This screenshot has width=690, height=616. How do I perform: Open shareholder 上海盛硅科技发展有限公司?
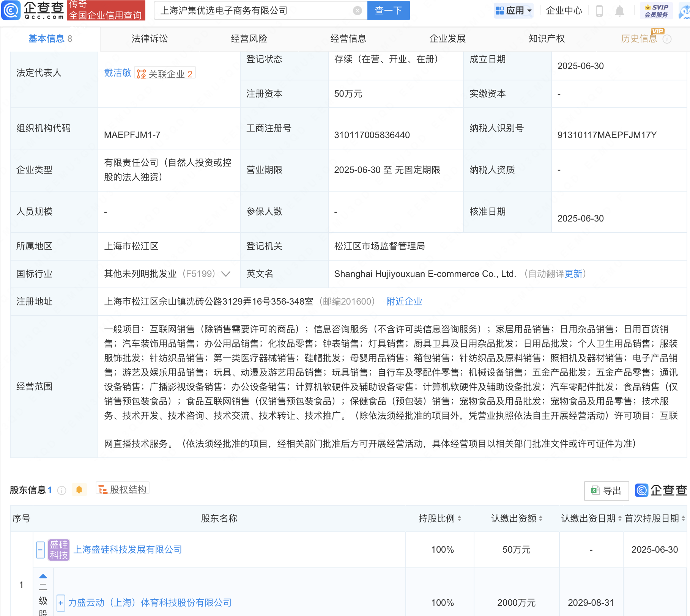click(x=128, y=550)
